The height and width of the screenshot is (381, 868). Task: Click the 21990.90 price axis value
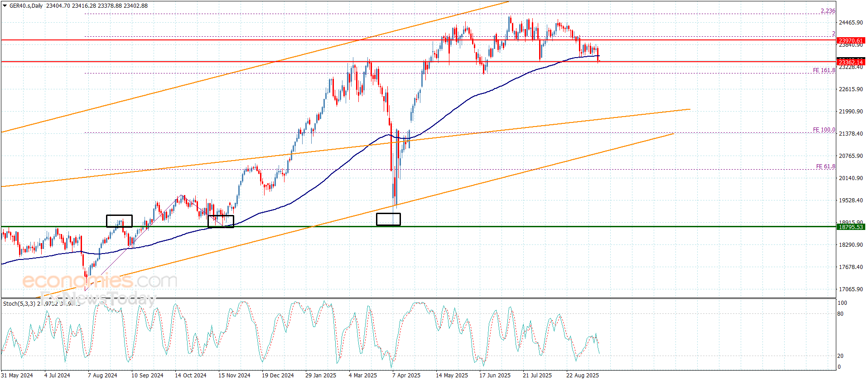[x=851, y=112]
